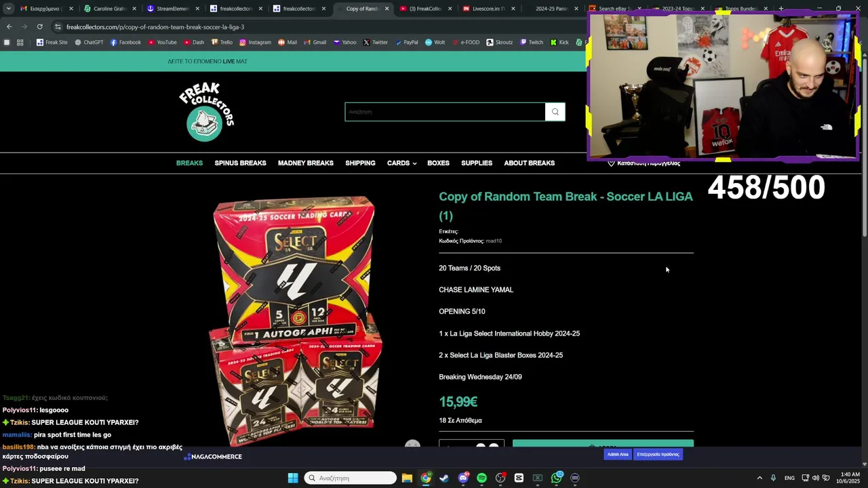868x488 pixels.
Task: Go to the BREAKS menu item
Action: [189, 163]
